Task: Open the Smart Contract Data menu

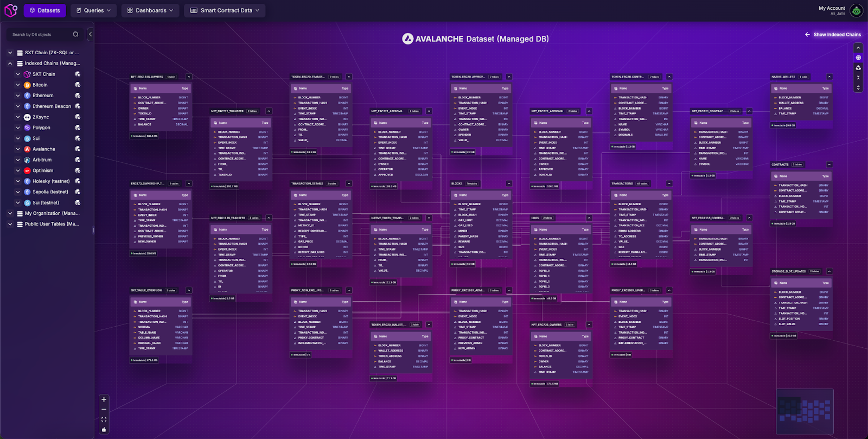Action: point(225,10)
